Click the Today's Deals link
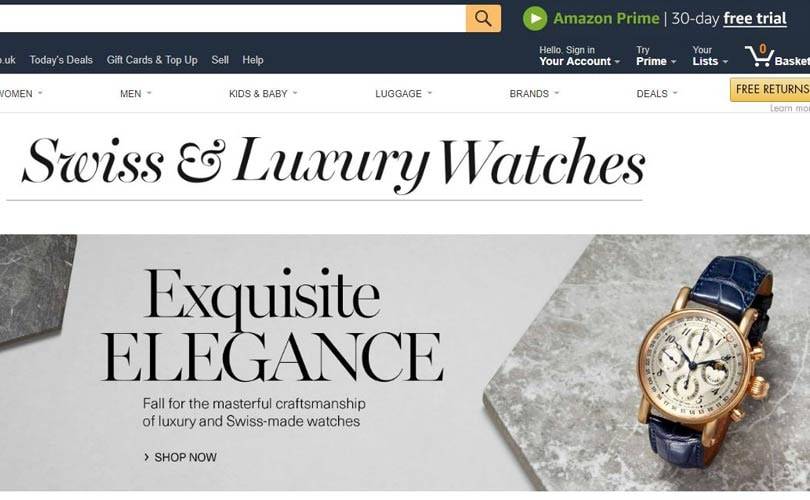 tap(61, 60)
